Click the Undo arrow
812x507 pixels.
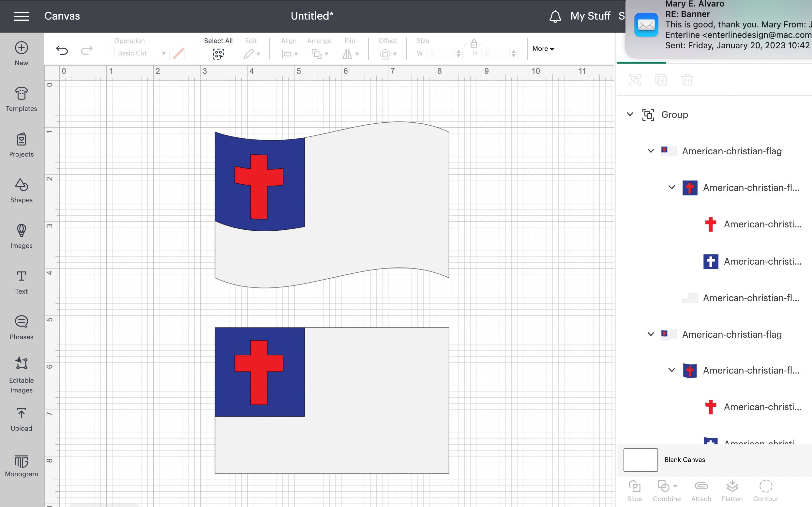click(62, 50)
